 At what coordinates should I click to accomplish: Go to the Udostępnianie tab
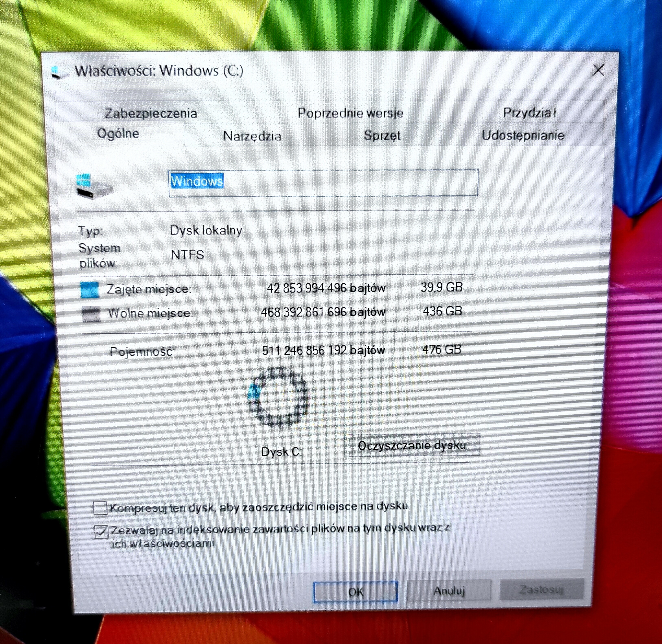pos(523,135)
